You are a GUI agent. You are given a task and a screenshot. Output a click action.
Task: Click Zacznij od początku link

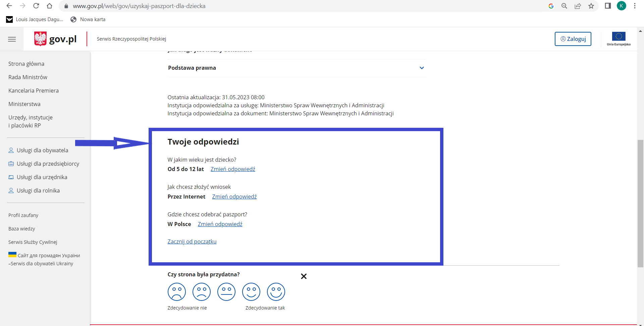pyautogui.click(x=192, y=241)
